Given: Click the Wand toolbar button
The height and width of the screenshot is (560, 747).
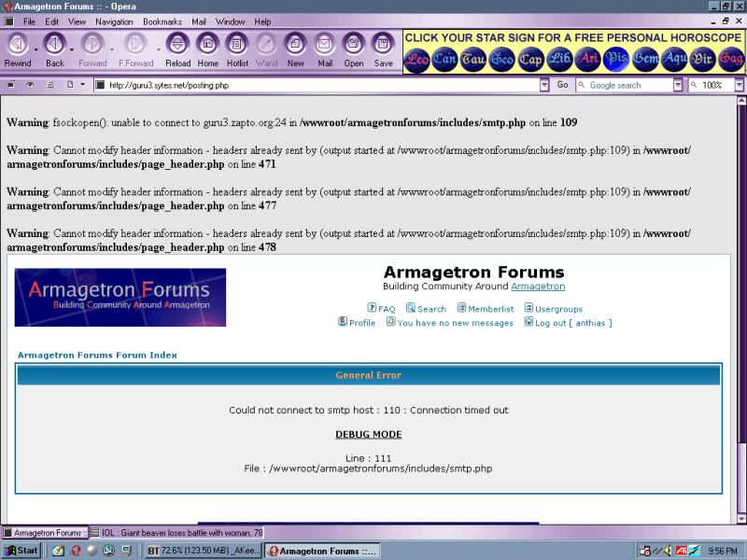Looking at the screenshot, I should click(266, 49).
